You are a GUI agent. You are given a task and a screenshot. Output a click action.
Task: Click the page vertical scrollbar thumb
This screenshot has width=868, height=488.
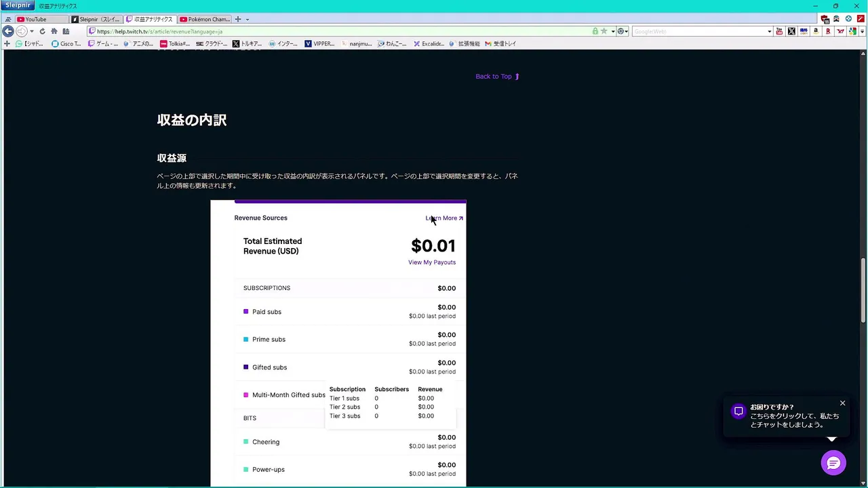863,290
